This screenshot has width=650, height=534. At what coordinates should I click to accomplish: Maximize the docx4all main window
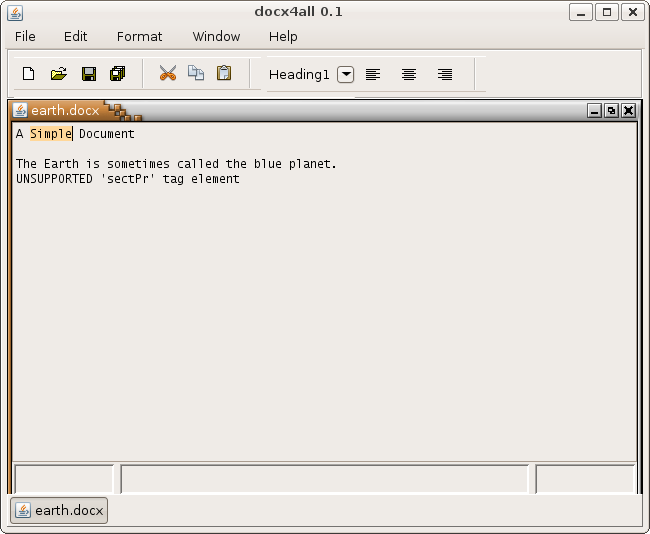coord(607,12)
